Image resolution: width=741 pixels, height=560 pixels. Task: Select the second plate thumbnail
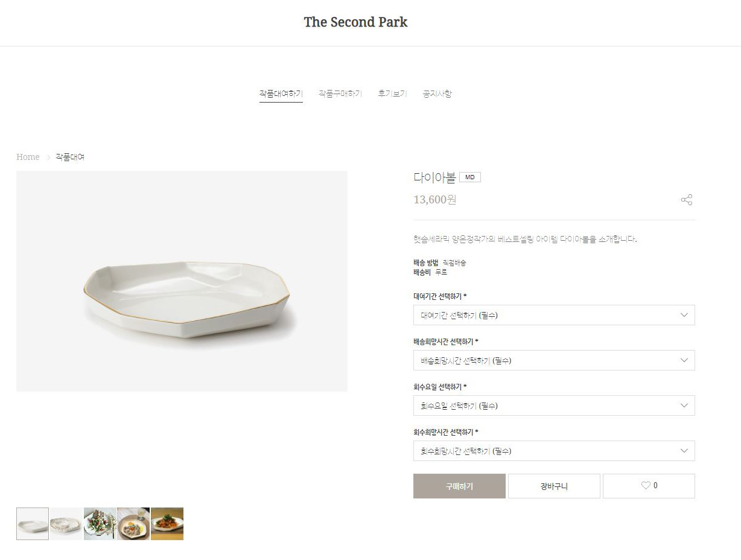pos(66,524)
